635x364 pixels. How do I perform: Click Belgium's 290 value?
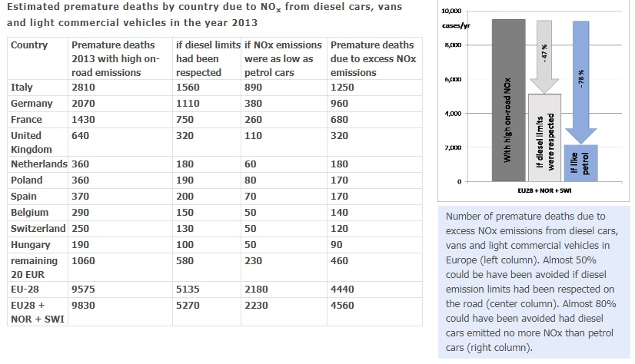coord(80,212)
